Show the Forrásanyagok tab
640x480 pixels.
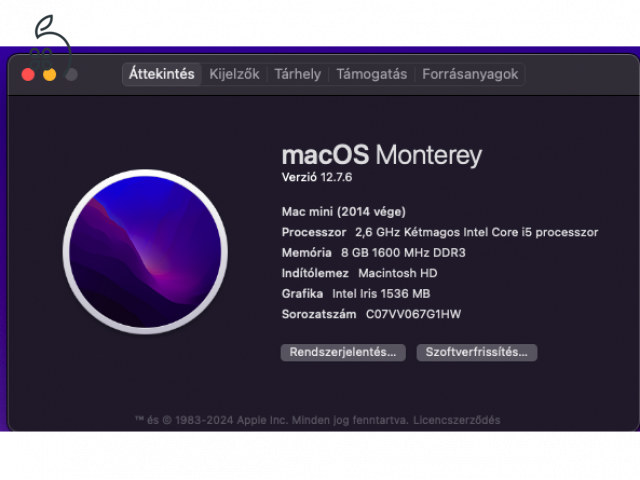click(470, 74)
